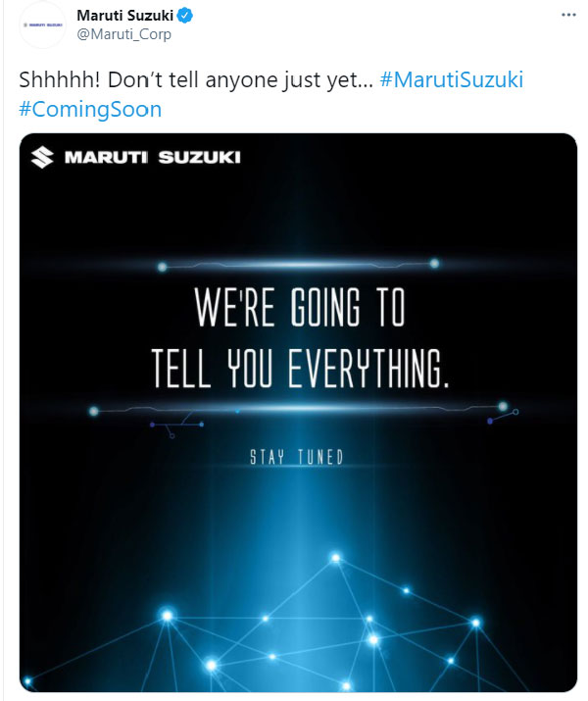Open the #ComingSoon hashtag
The image size is (588, 701).
click(x=90, y=108)
